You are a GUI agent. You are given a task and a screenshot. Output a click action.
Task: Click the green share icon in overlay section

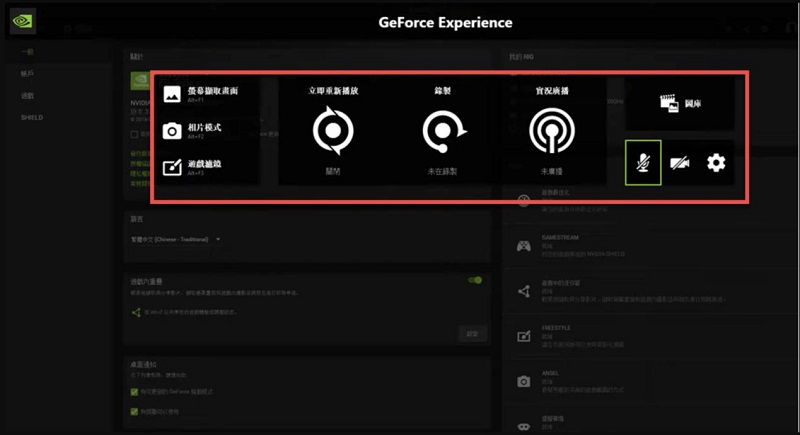click(136, 312)
